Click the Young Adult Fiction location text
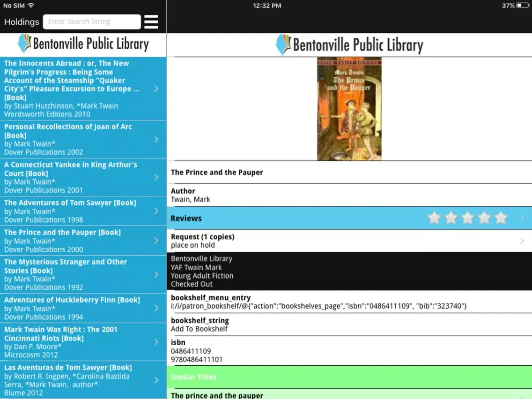Viewport: 532px width, 399px height. 202,275
